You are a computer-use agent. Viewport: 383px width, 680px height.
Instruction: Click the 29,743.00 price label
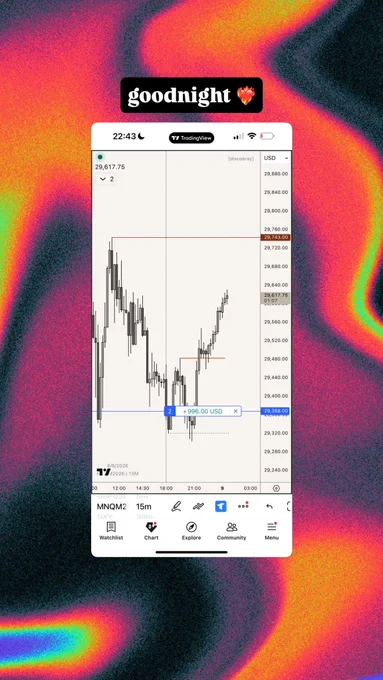[x=275, y=237]
